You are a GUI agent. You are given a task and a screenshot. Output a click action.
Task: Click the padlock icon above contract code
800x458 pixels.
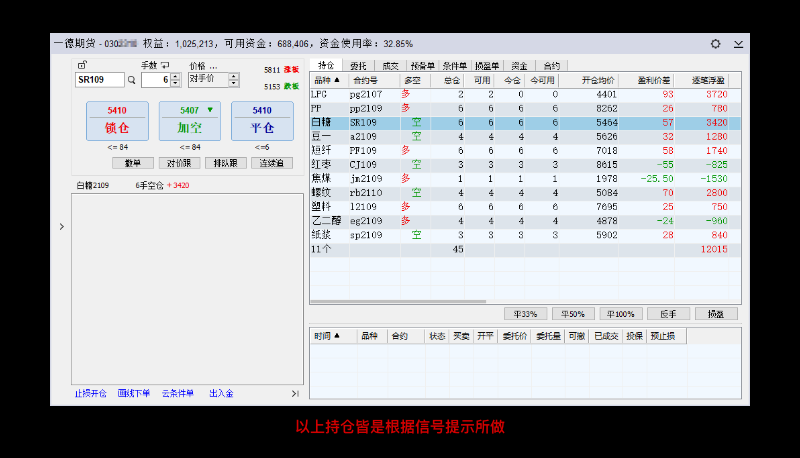coord(81,66)
